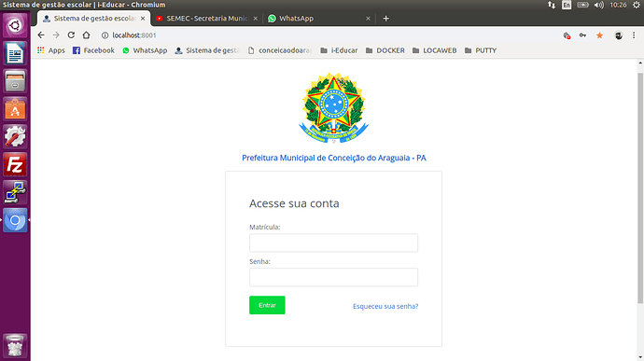Image resolution: width=644 pixels, height=361 pixels.
Task: Click the Brazilian coat of arms logo
Action: [333, 108]
